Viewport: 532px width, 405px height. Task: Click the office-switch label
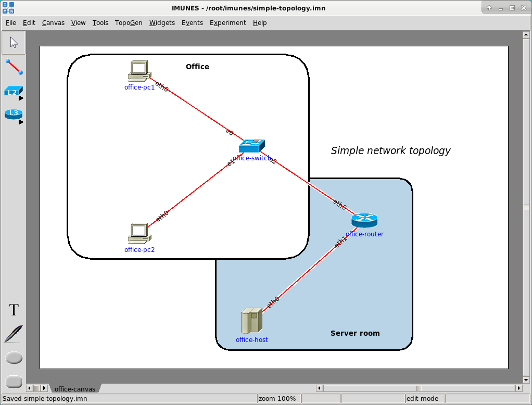(252, 158)
